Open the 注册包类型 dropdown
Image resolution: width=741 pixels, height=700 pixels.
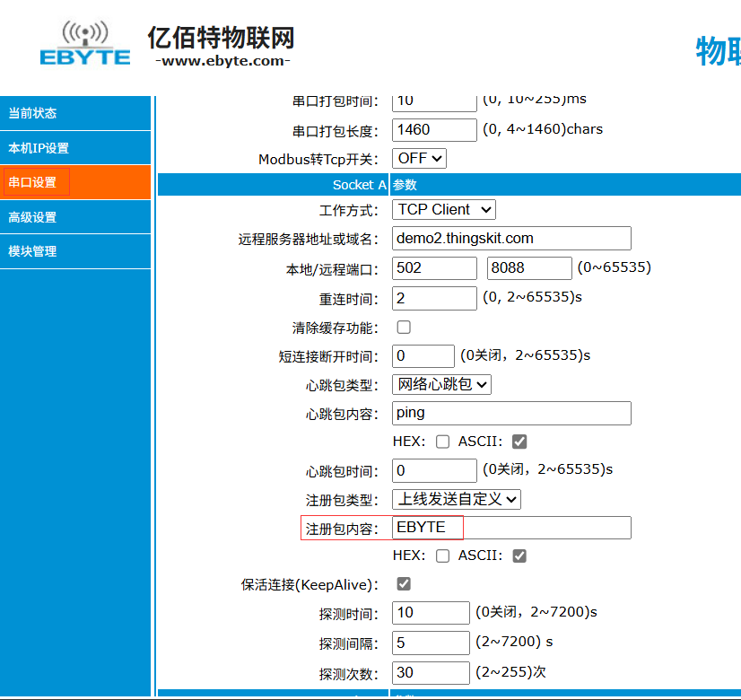coord(457,498)
